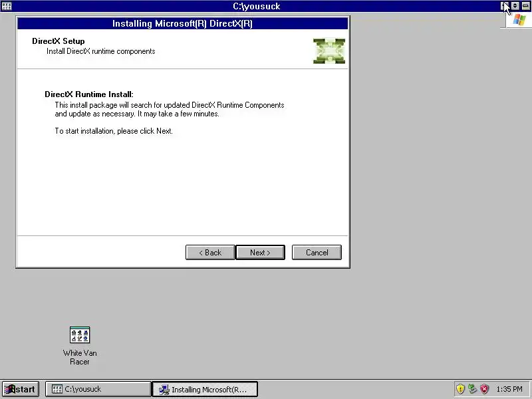
Task: Click the 'DirectX Runtime Install:' heading
Action: coord(89,94)
